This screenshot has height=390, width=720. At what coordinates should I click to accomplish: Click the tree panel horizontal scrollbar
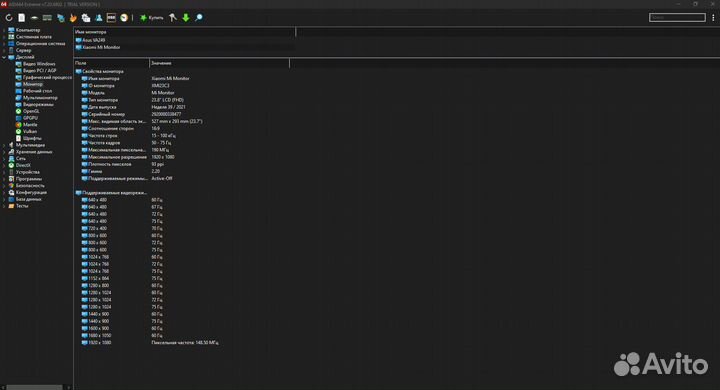(35, 387)
